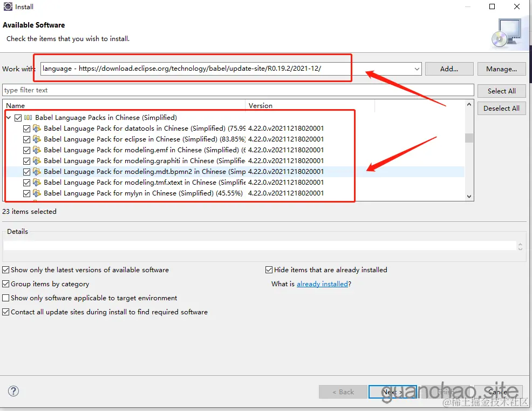Click the version of the eclipse language pack

click(285, 139)
